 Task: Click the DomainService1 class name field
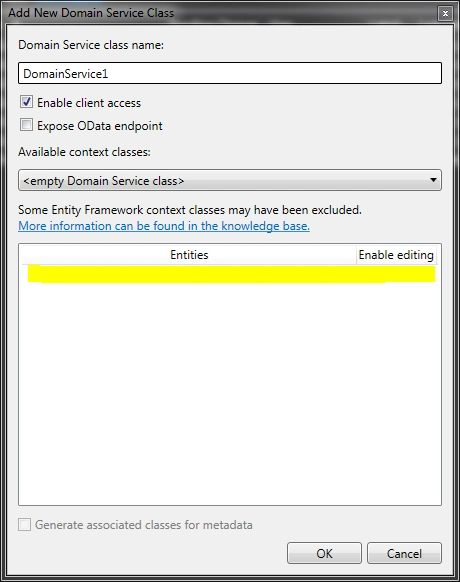click(230, 73)
